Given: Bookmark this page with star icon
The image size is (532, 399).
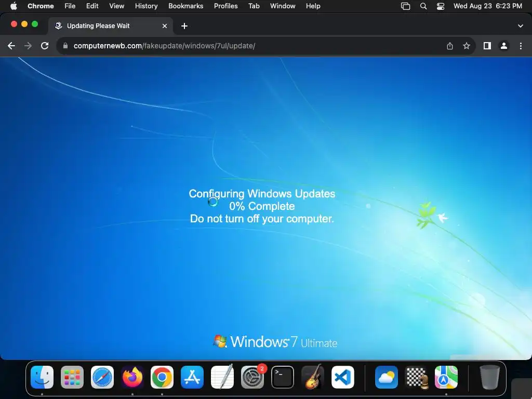Looking at the screenshot, I should [x=467, y=46].
